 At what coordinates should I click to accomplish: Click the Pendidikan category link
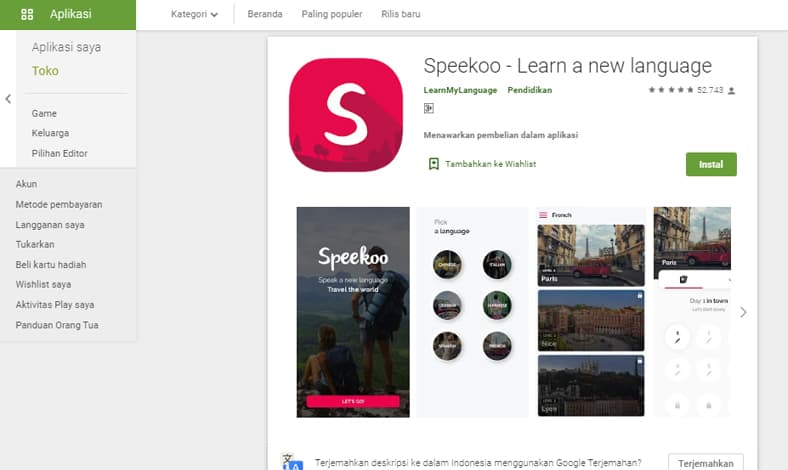click(x=530, y=90)
